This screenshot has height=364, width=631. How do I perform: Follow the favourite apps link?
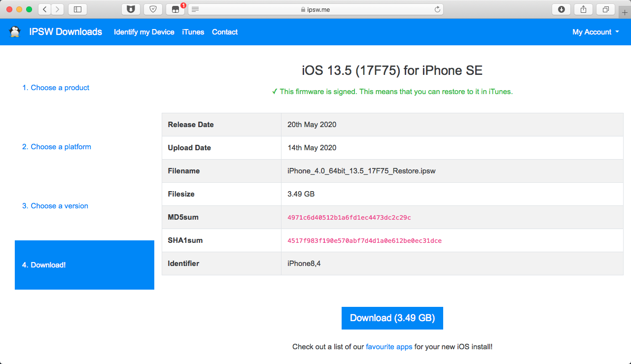(x=389, y=347)
